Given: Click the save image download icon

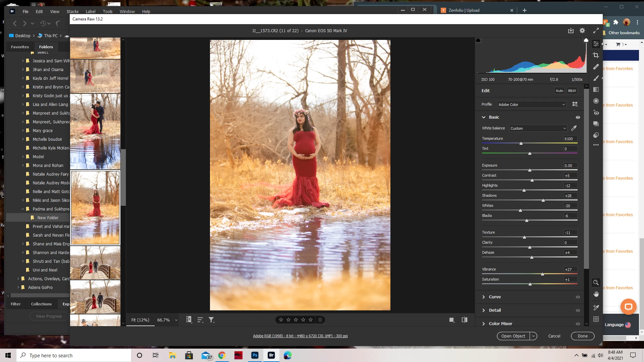Looking at the screenshot, I should click(571, 31).
